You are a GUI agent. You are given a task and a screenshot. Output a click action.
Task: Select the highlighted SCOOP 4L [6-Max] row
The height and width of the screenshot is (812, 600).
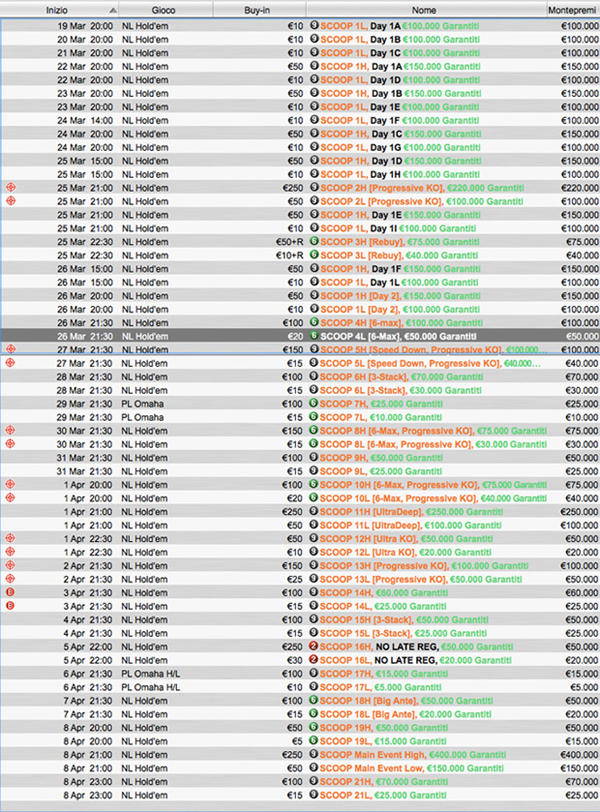pos(300,336)
